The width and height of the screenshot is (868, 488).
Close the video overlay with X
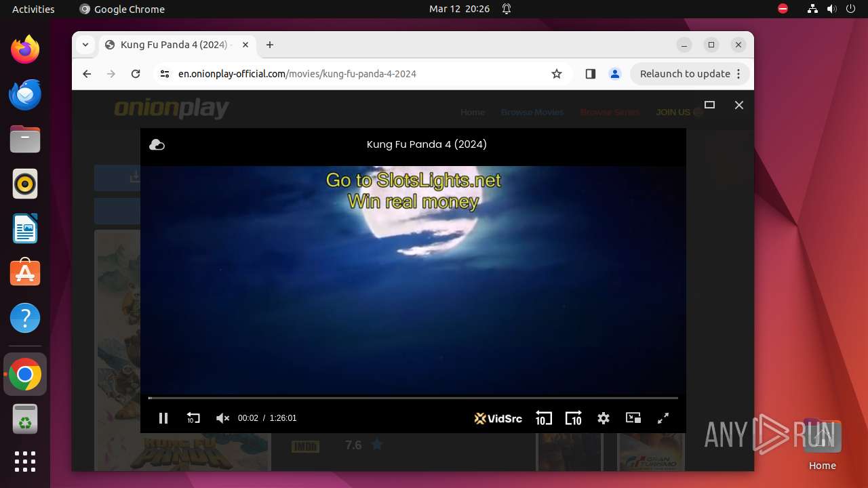click(739, 105)
